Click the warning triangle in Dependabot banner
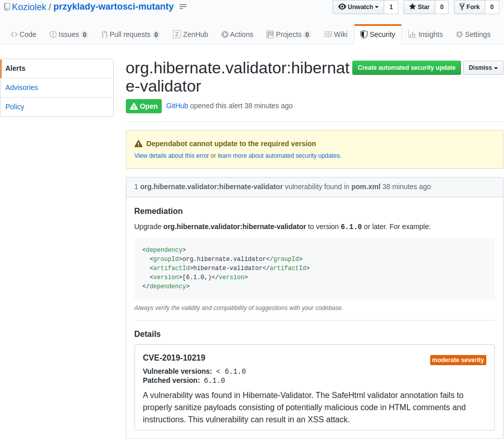The height and width of the screenshot is (442, 504). pos(138,144)
